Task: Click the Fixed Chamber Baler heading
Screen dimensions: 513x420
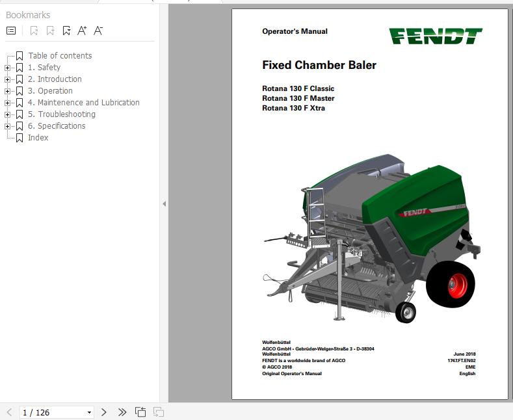Action: pyautogui.click(x=319, y=65)
